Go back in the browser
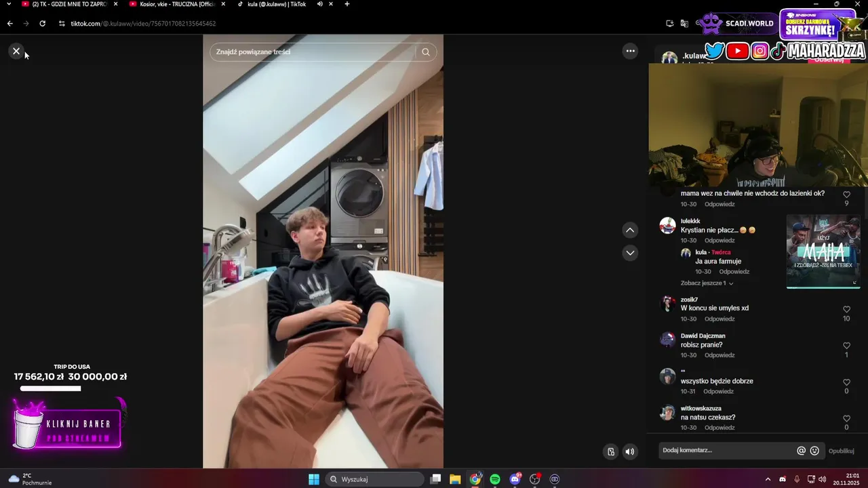The image size is (868, 488). [10, 24]
